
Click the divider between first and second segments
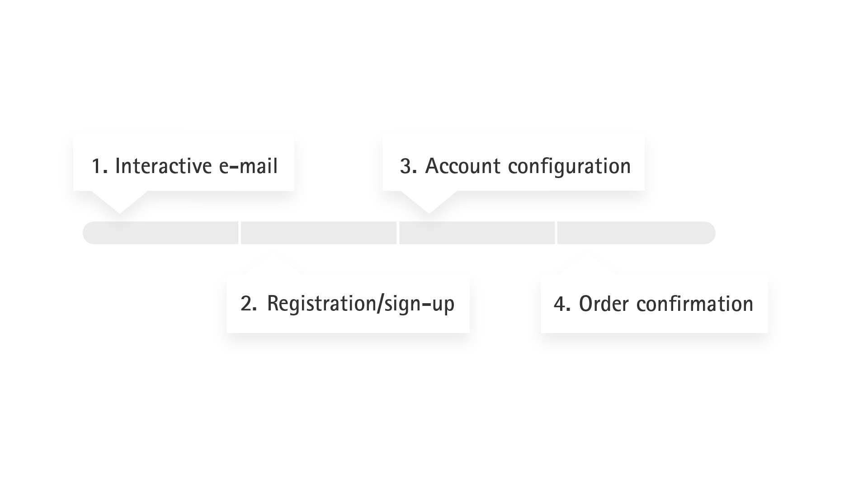(x=240, y=233)
